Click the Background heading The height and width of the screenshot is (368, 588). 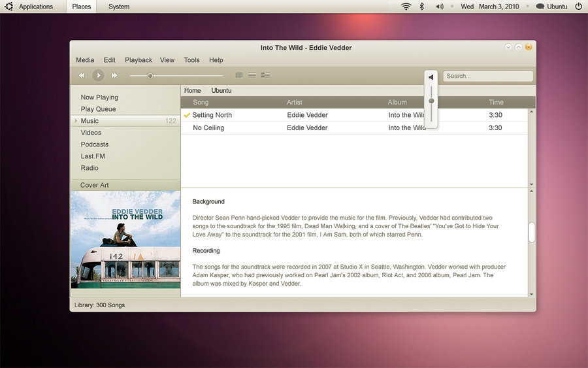pyautogui.click(x=208, y=201)
